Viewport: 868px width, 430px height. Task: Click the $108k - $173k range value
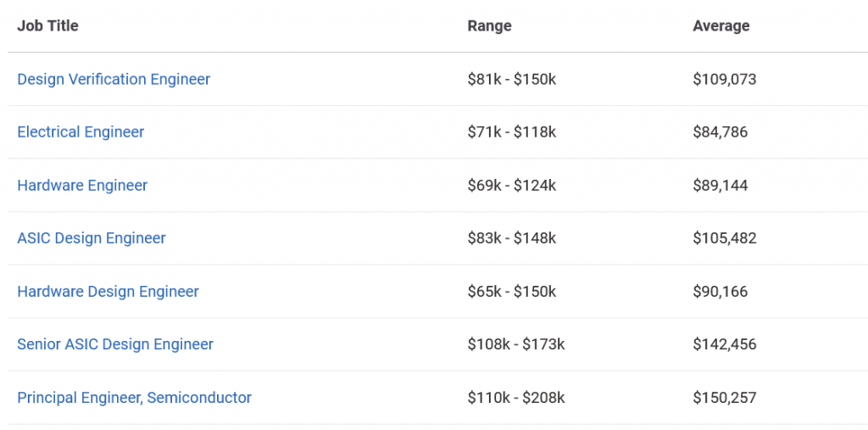pyautogui.click(x=515, y=344)
